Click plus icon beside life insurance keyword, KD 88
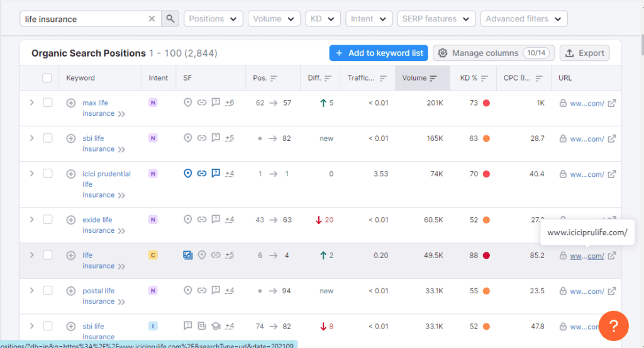 click(x=71, y=255)
